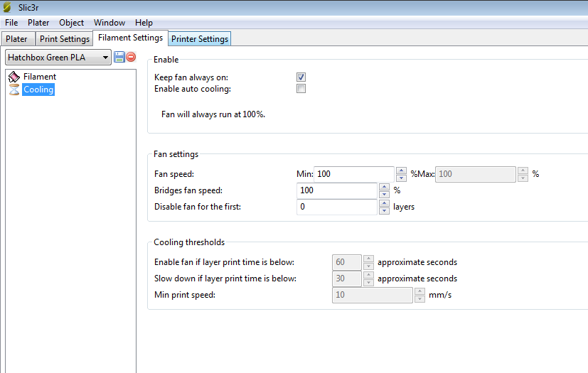Increase Enable fan layer time up arrow
The width and height of the screenshot is (588, 373).
coord(368,259)
